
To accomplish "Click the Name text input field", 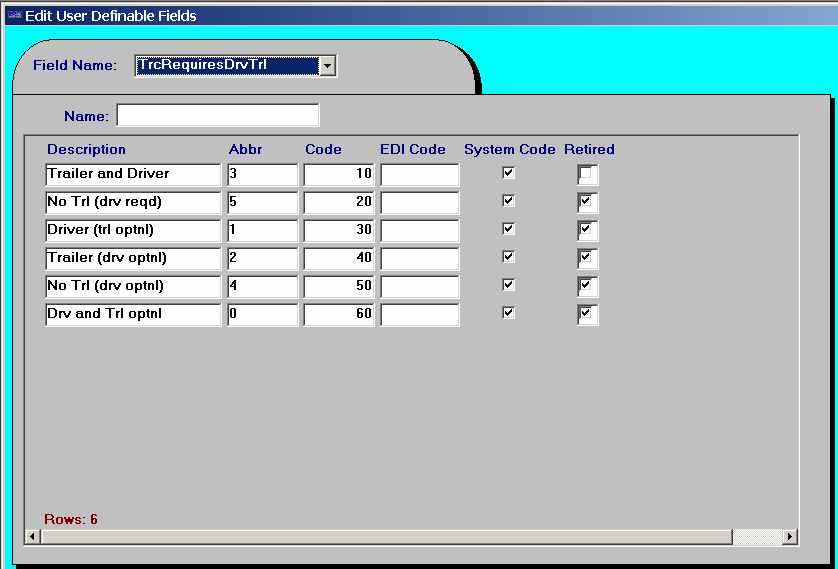I will pos(218,116).
